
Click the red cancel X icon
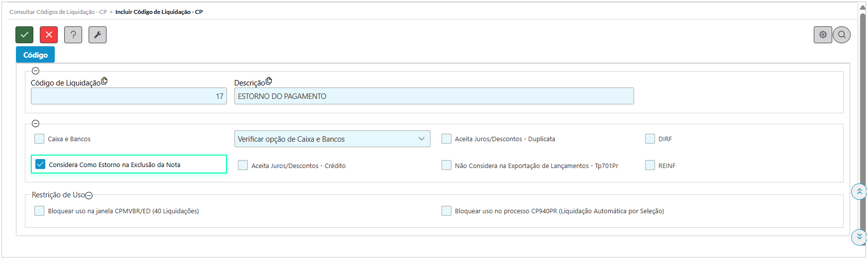point(49,35)
